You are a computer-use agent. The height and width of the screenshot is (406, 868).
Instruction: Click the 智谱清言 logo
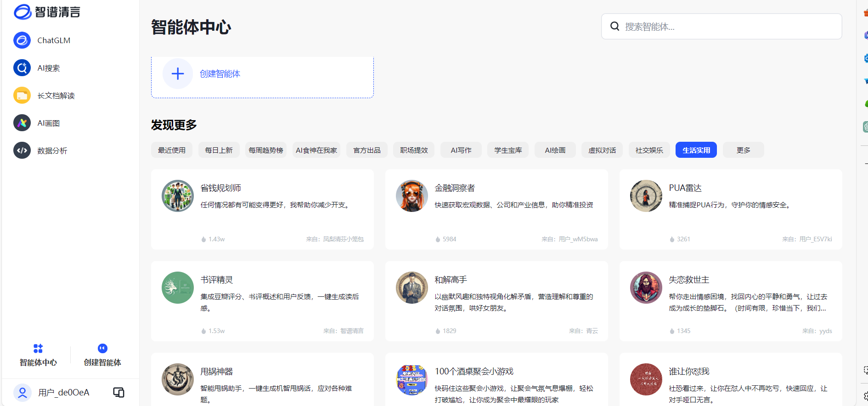(x=47, y=12)
